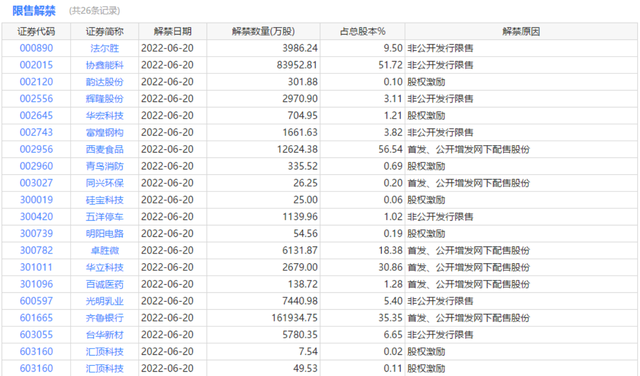Open stock code link 601665
The width and height of the screenshot is (640, 376).
(x=36, y=318)
